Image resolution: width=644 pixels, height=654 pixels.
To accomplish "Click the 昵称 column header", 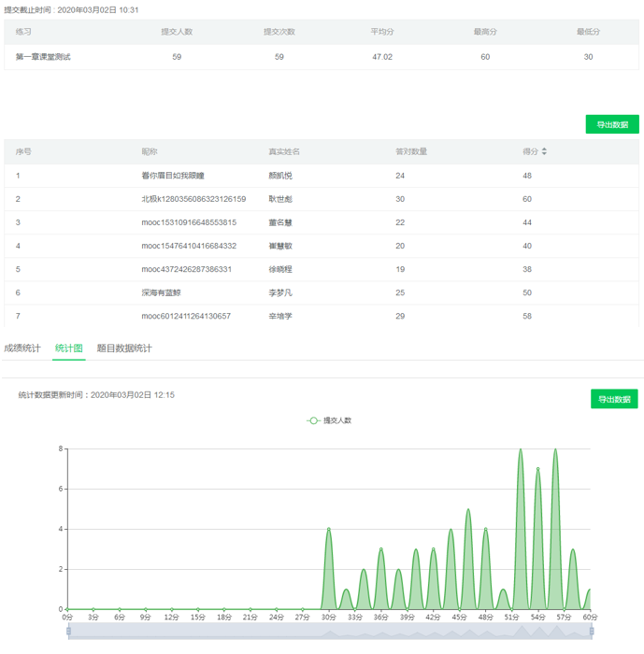I will coord(150,151).
